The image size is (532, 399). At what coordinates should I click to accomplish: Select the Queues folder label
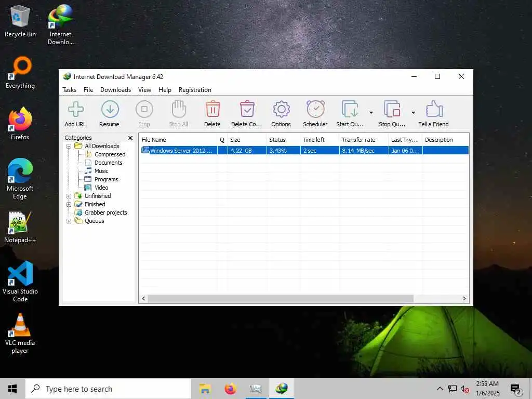click(x=95, y=221)
